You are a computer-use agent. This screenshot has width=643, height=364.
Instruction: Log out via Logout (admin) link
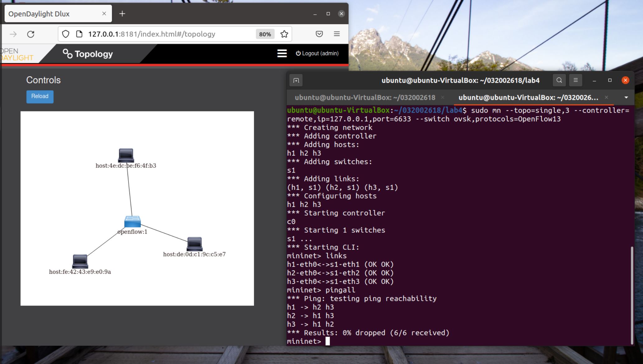coord(317,54)
